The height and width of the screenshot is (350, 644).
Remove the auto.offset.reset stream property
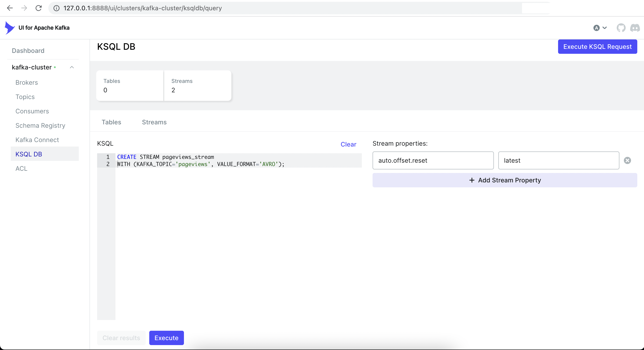tap(627, 160)
